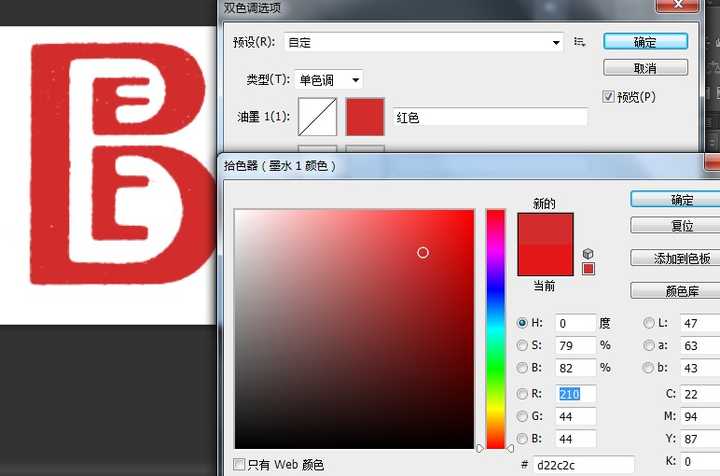Click the 复位 reset button
720x476 pixels.
click(x=675, y=225)
